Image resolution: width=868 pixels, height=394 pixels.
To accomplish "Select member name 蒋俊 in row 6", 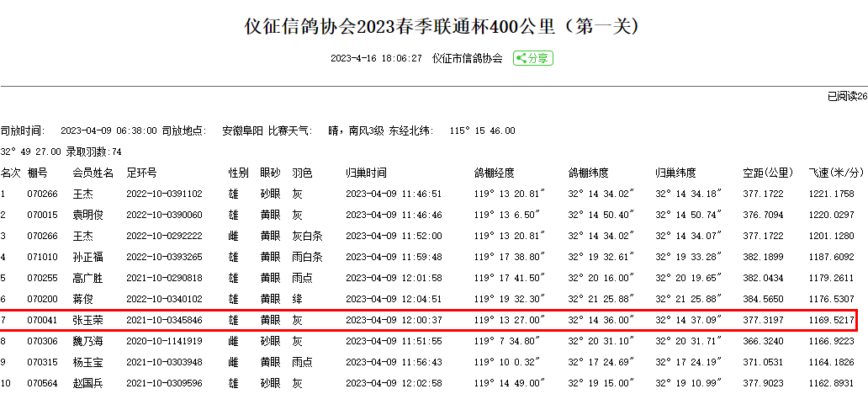I will 82,299.
